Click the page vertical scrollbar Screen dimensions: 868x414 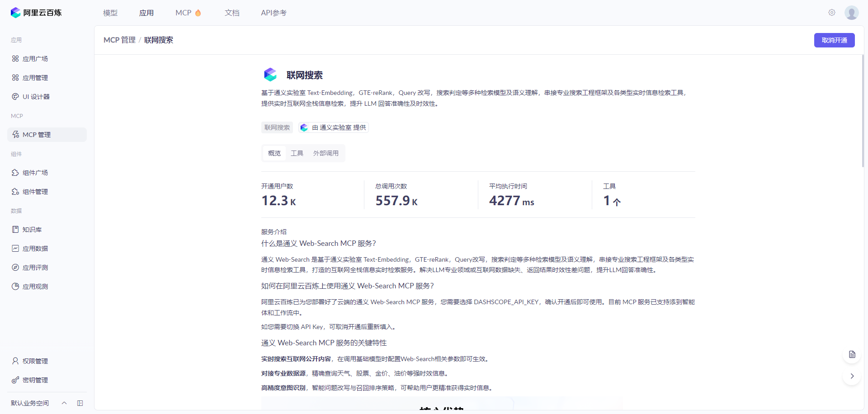click(863, 111)
